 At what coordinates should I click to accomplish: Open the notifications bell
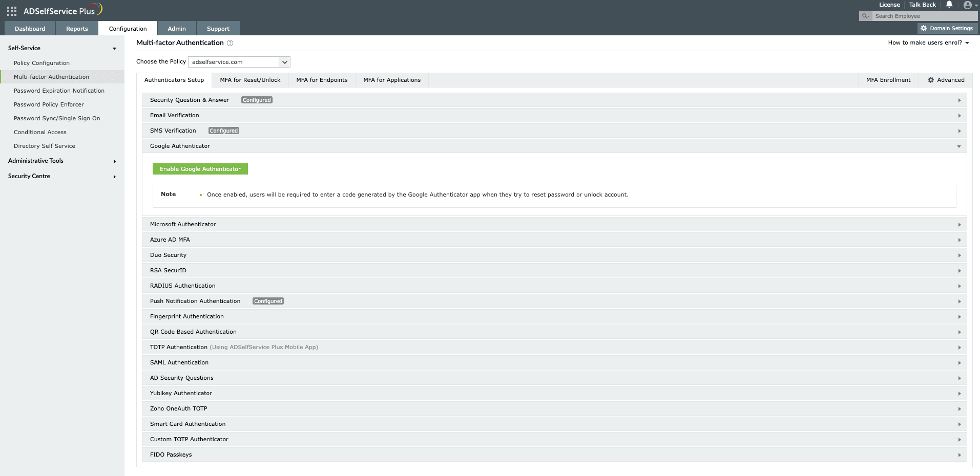(x=949, y=5)
